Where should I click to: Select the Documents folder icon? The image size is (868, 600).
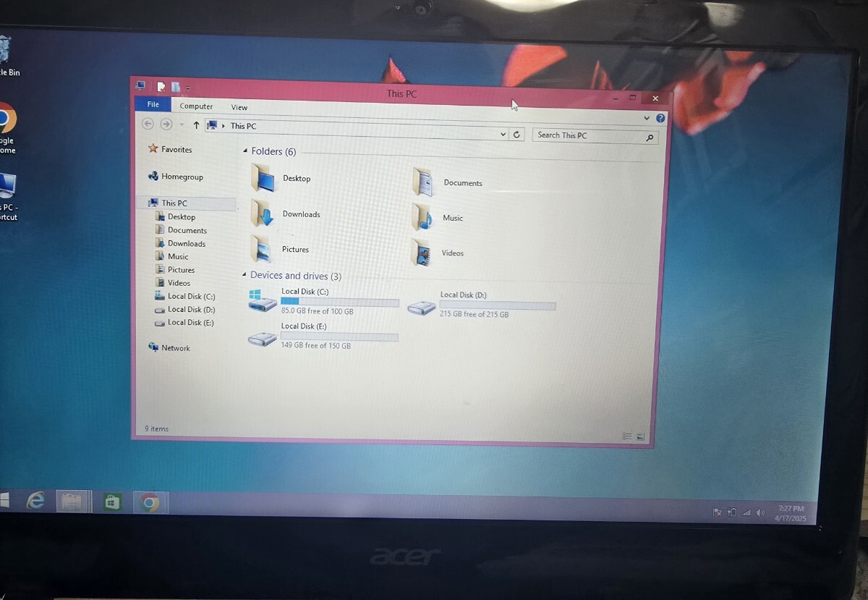point(423,182)
